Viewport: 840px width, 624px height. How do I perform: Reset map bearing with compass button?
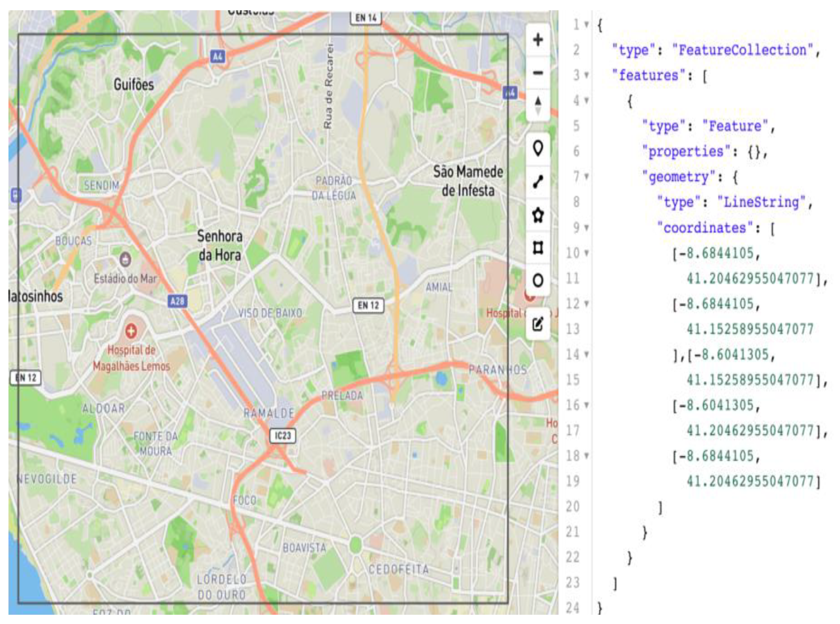coord(538,105)
